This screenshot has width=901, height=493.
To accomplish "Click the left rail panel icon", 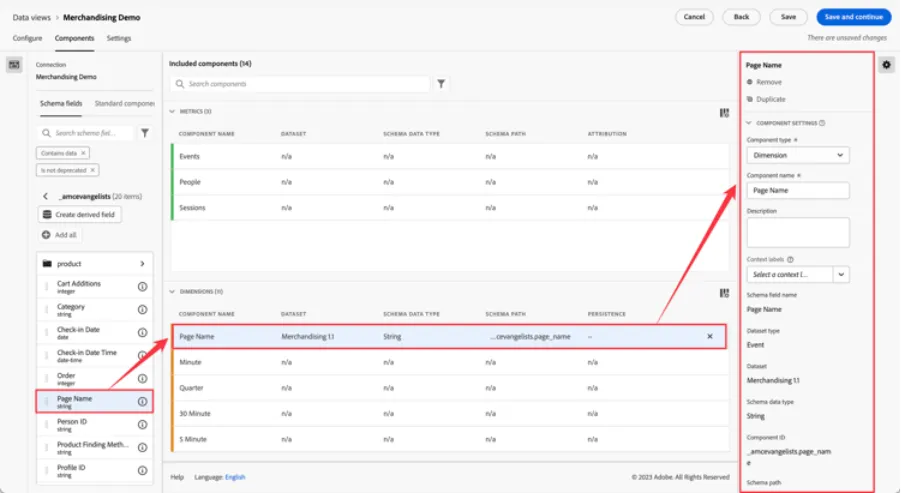I will [x=14, y=64].
